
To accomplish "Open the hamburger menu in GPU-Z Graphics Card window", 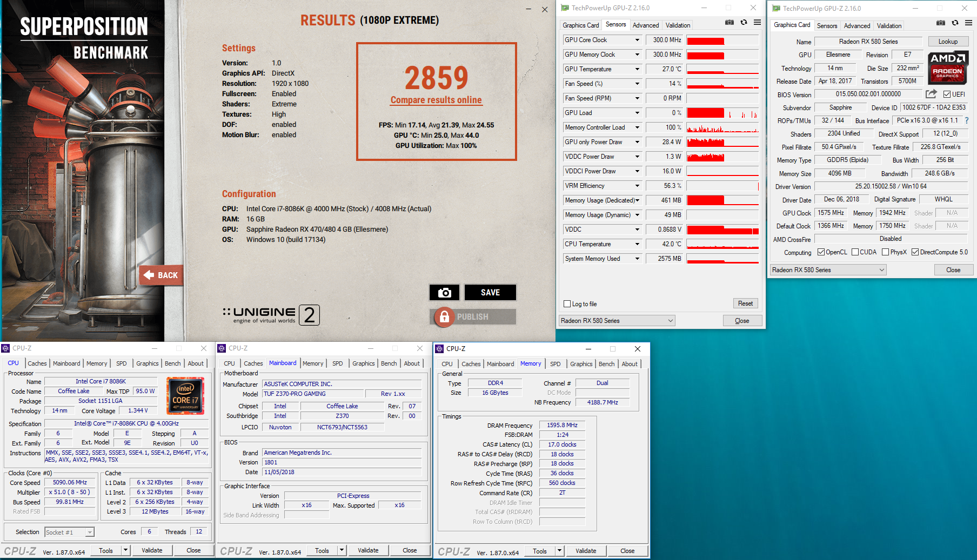I will point(968,23).
